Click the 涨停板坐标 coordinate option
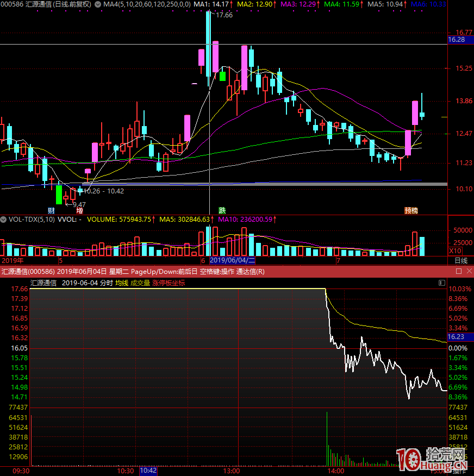 pyautogui.click(x=169, y=283)
